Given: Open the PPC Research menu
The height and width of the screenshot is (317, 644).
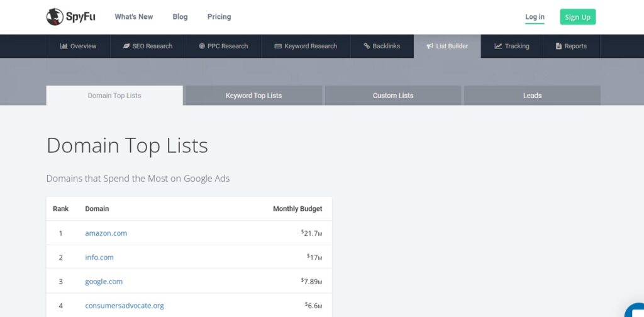Looking at the screenshot, I should click(223, 46).
